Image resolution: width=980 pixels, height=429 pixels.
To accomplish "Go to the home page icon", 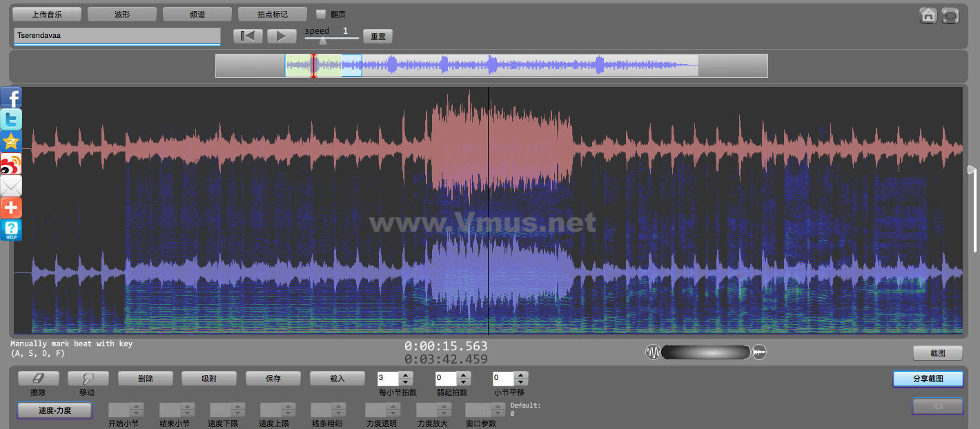I will (928, 15).
